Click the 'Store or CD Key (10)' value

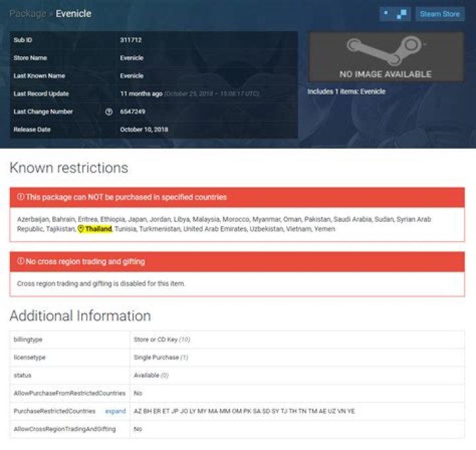click(162, 340)
